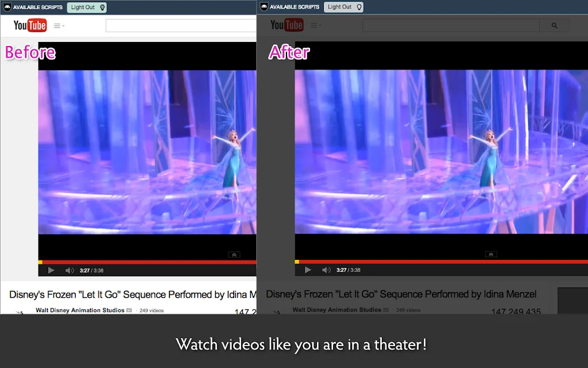This screenshot has height=368, width=588.
Task: Click Tampermonkey-style script icon in Before panel
Action: tap(7, 7)
